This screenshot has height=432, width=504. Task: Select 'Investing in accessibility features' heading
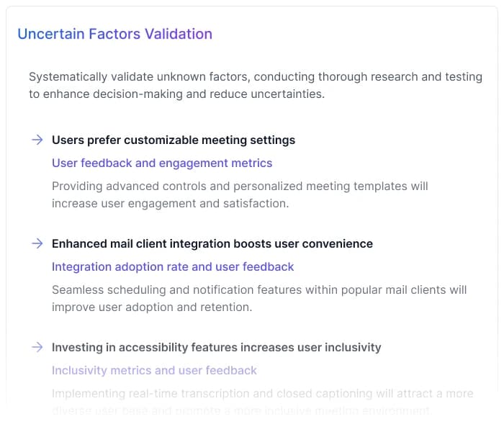click(x=216, y=347)
